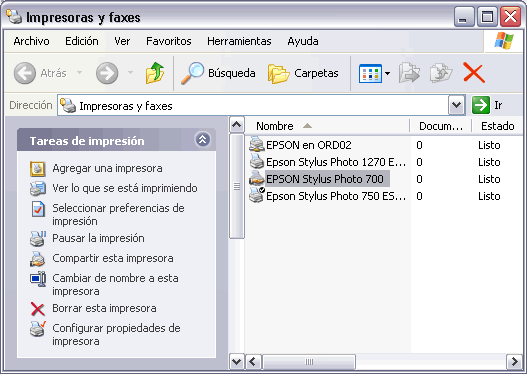
Task: Click the Estado column header
Action: tap(497, 126)
